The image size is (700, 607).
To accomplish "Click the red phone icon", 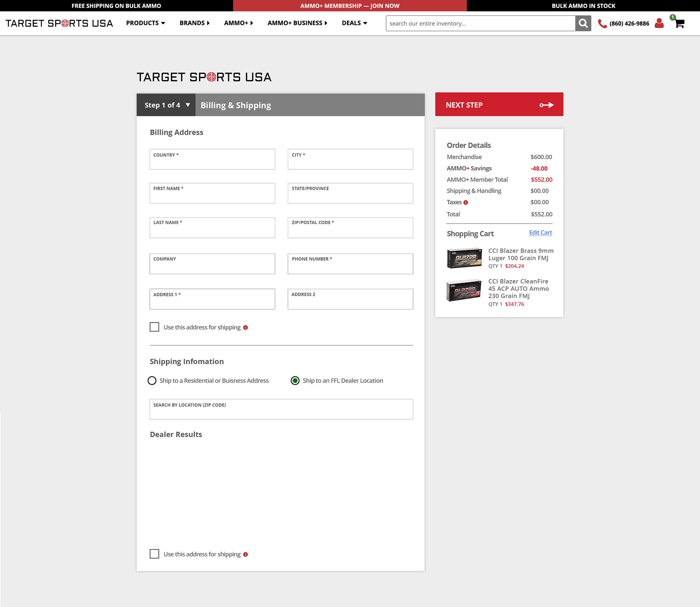I will pyautogui.click(x=602, y=24).
